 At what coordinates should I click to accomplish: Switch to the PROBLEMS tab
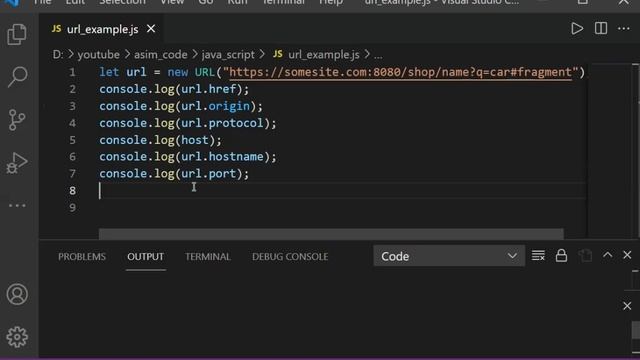82,257
